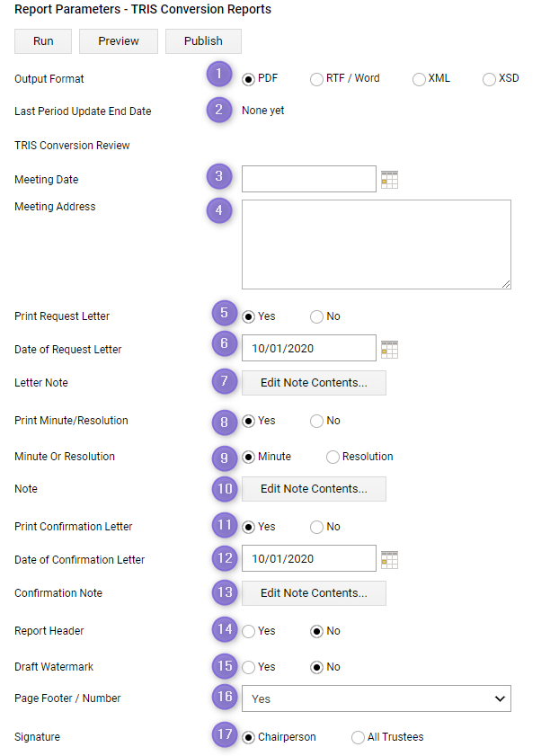The height and width of the screenshot is (756, 550).
Task: Open the Meeting Date calendar picker
Action: (x=389, y=180)
